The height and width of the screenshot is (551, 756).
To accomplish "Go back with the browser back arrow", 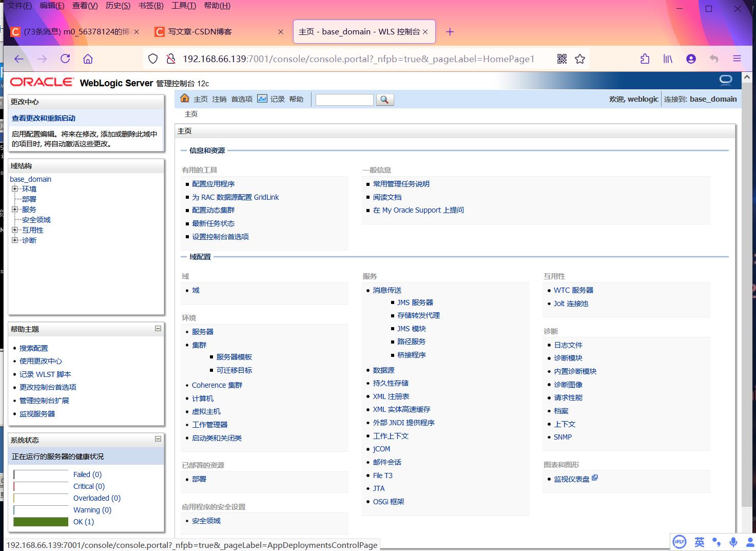I will [19, 59].
